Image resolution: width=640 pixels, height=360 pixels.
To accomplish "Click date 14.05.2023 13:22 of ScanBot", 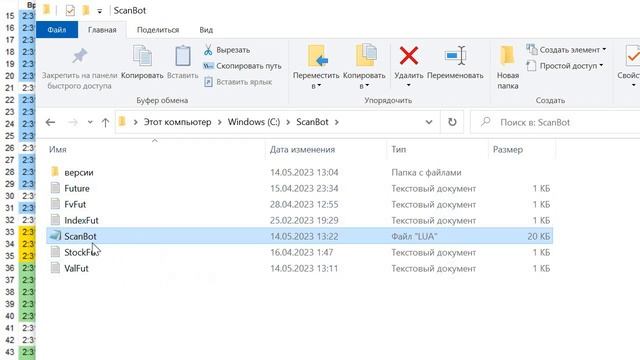I will (304, 236).
